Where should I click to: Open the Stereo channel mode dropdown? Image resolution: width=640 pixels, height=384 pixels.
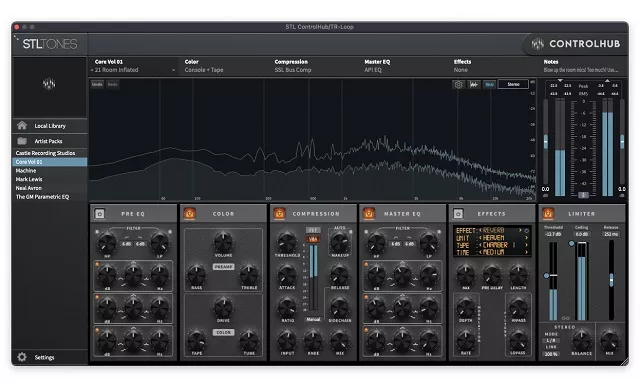[513, 84]
